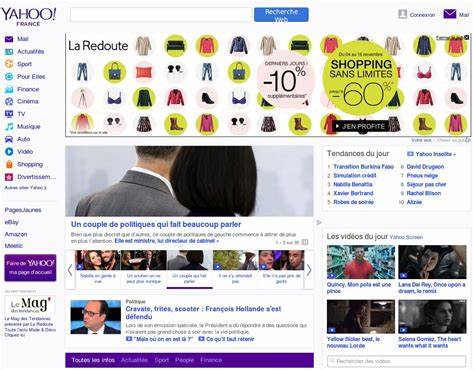The height and width of the screenshot is (370, 474).
Task: Click trending topic Simulation crédit
Action: [355, 176]
